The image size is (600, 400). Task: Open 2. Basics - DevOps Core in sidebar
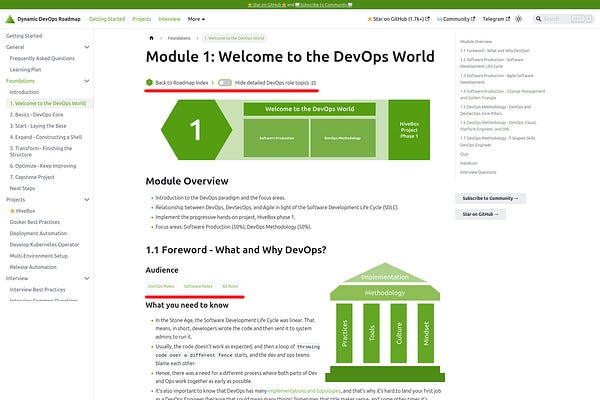pyautogui.click(x=36, y=114)
